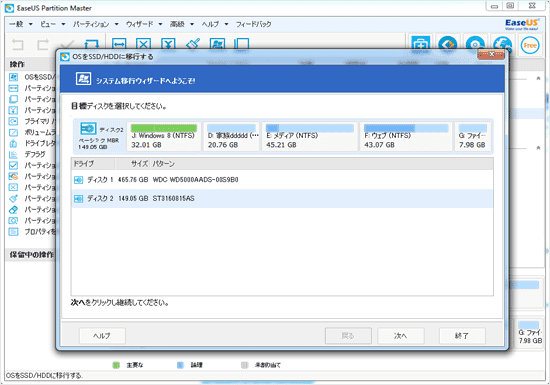Click the EaseUS logo at top right
The height and width of the screenshot is (385, 550).
pos(522,24)
